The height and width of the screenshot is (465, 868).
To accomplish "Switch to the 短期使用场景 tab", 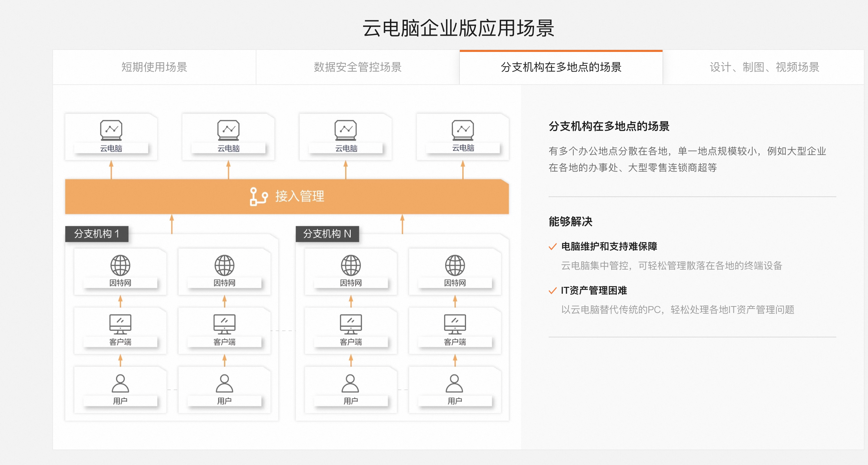I will [154, 67].
